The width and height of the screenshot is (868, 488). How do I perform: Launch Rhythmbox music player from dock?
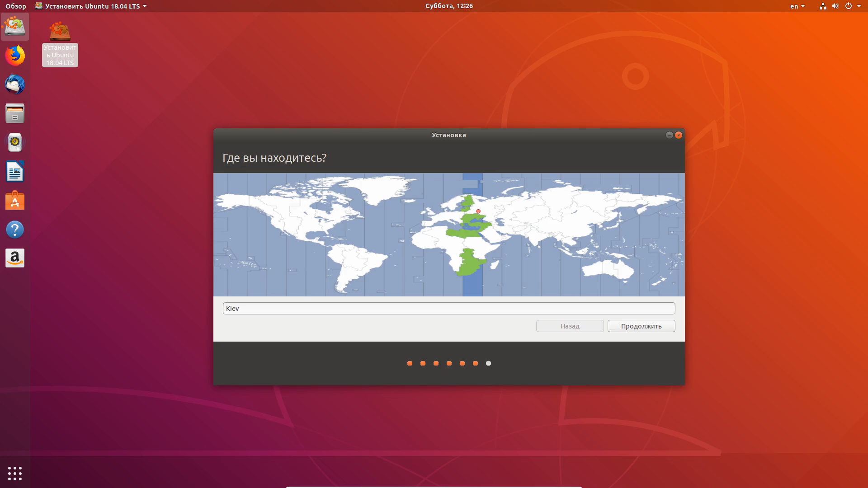point(15,142)
